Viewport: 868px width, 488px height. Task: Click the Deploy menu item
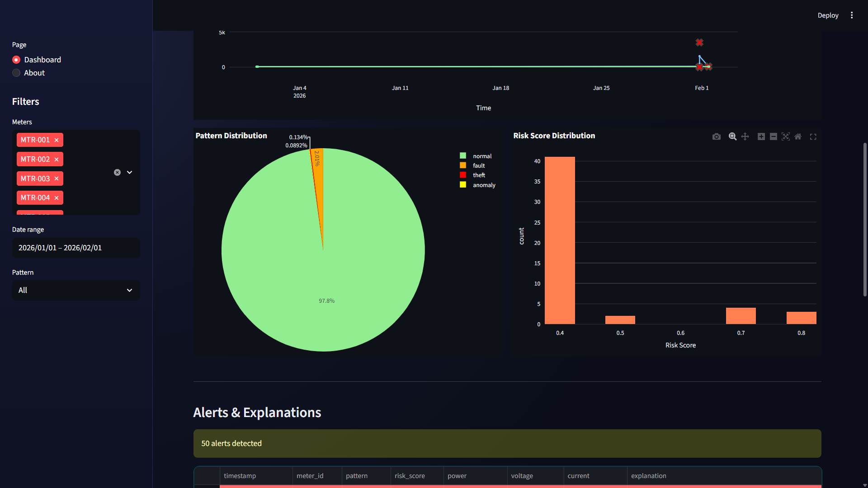828,15
